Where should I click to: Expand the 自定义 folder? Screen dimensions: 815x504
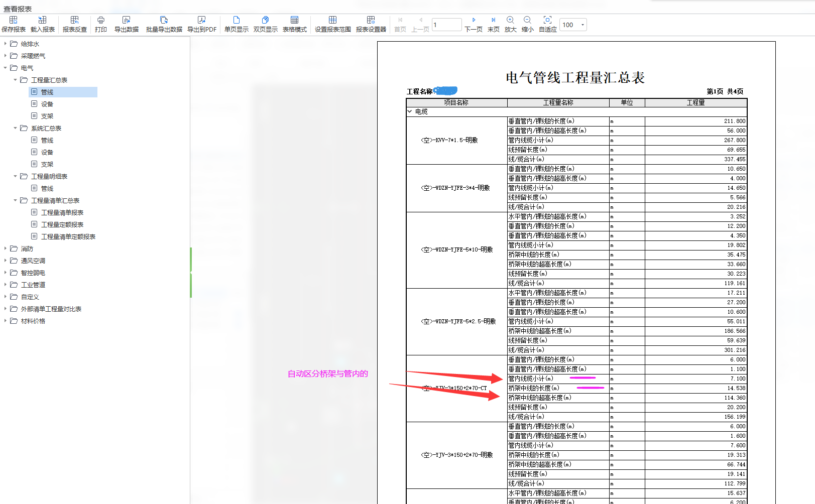[6, 297]
